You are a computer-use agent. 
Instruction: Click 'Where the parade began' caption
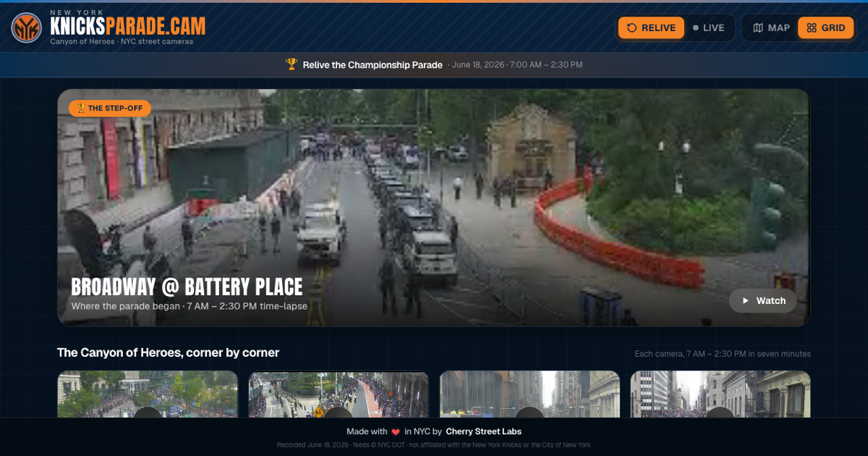pos(126,306)
